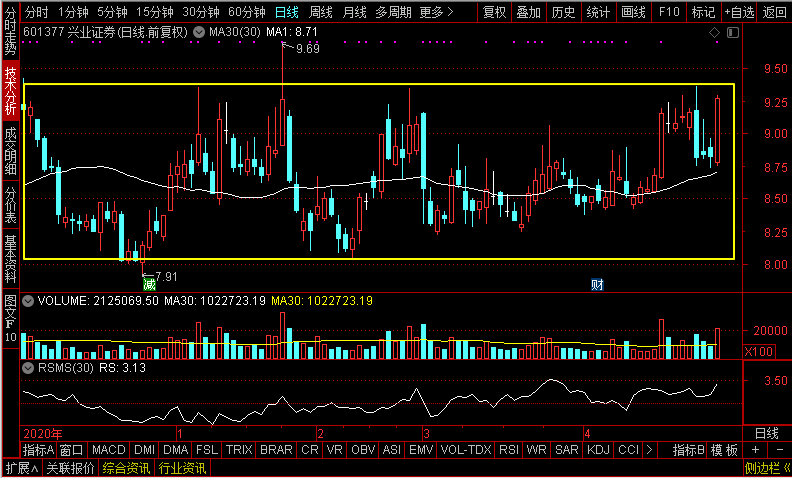This screenshot has height=478, width=792.
Task: Select the KDJ indicator tab
Action: (599, 449)
